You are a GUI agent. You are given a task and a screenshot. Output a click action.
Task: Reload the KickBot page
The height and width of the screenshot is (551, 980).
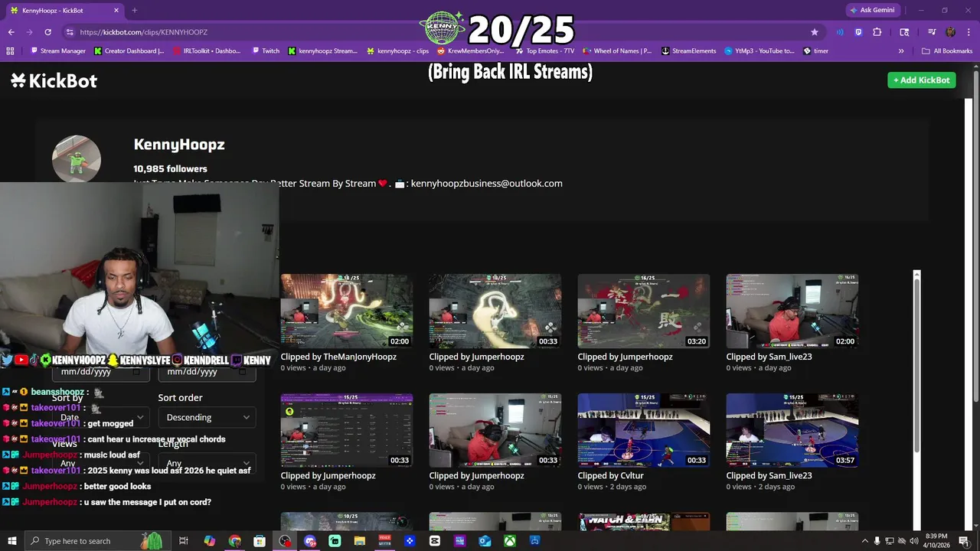(47, 32)
